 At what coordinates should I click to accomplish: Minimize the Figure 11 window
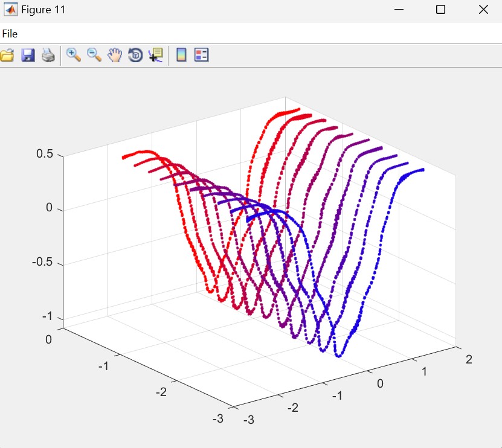click(398, 10)
